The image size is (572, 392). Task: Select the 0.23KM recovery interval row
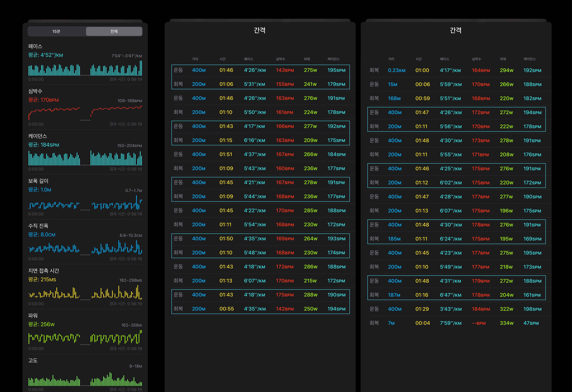point(456,70)
